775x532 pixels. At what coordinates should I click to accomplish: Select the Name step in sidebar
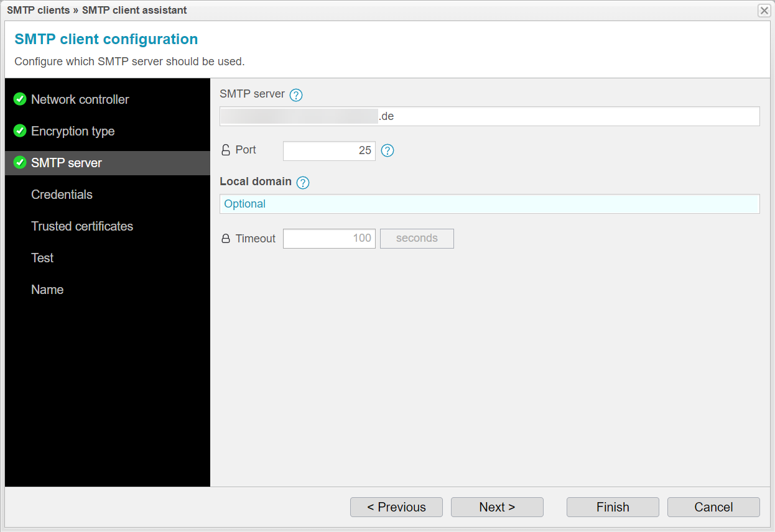point(47,290)
